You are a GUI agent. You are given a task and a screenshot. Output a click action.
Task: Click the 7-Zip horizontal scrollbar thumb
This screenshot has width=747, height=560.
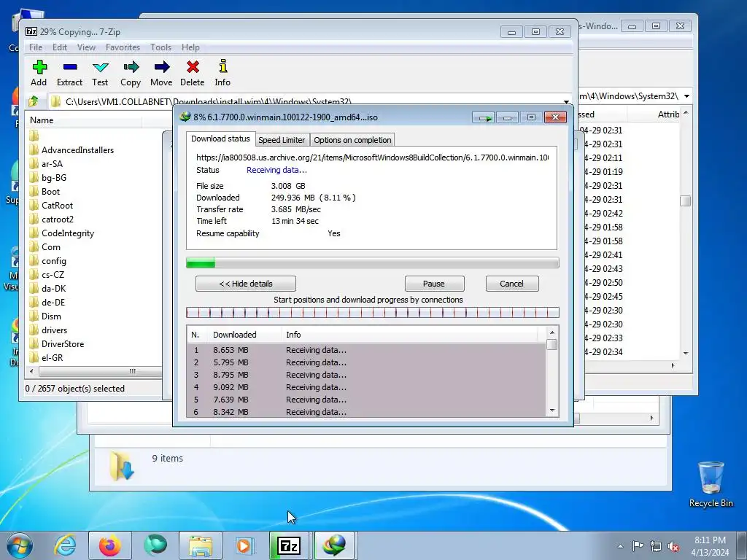click(x=100, y=371)
